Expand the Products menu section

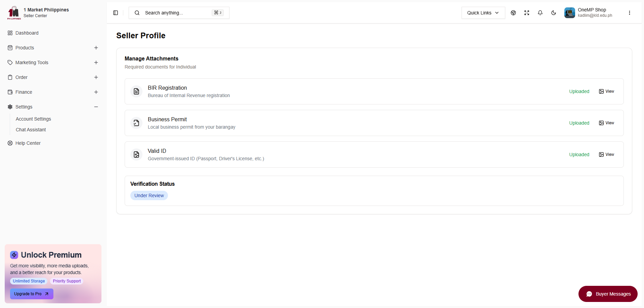click(x=96, y=48)
